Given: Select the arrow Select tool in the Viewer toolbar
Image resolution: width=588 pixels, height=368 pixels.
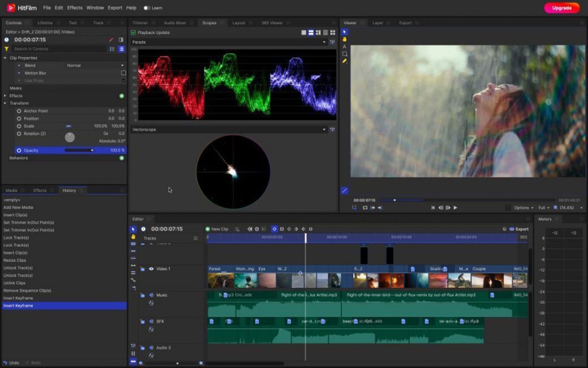Looking at the screenshot, I should (344, 32).
